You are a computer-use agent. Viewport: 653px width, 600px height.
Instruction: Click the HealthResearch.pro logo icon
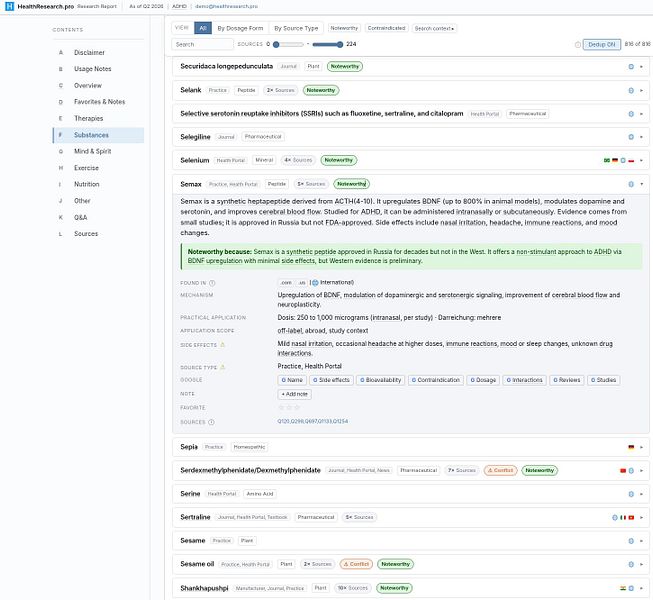point(9,6)
